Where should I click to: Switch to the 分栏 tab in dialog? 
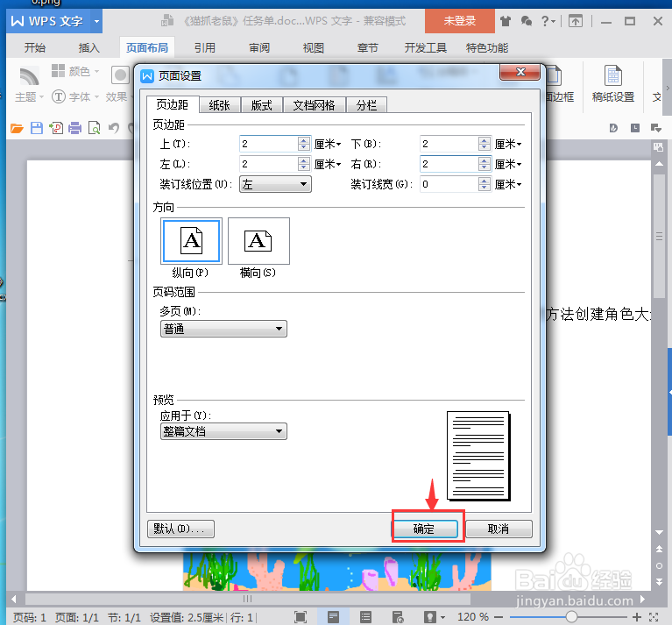pos(366,105)
